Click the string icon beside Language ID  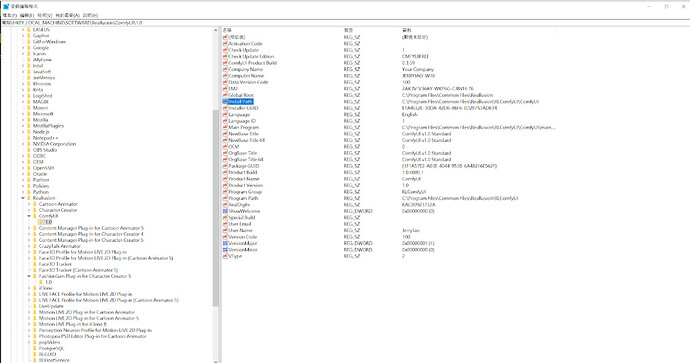[x=225, y=121]
